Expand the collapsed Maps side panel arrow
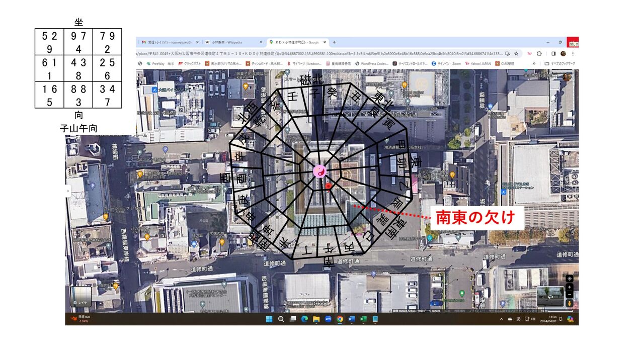Screen dimensions: 644x362 [x=67, y=191]
